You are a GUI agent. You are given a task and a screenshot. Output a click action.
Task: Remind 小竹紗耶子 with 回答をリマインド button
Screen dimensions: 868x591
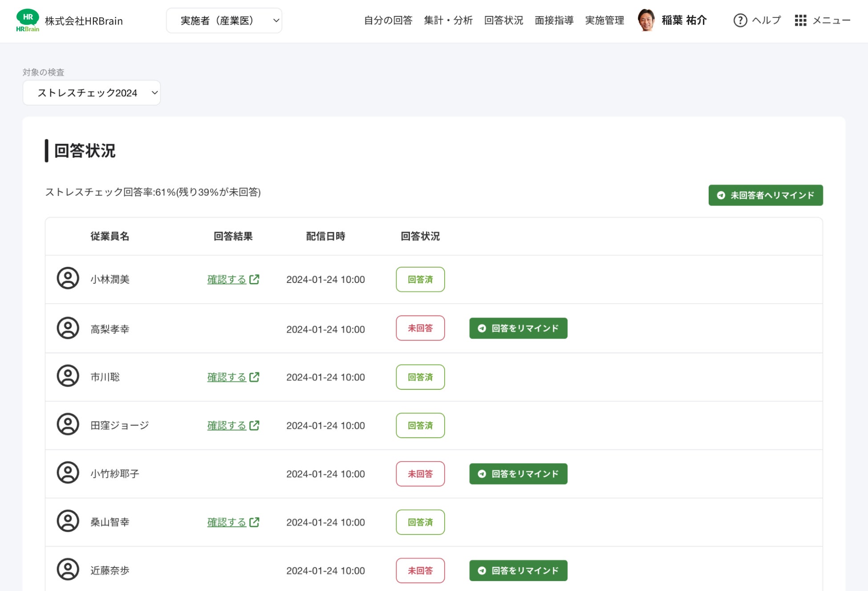(518, 474)
